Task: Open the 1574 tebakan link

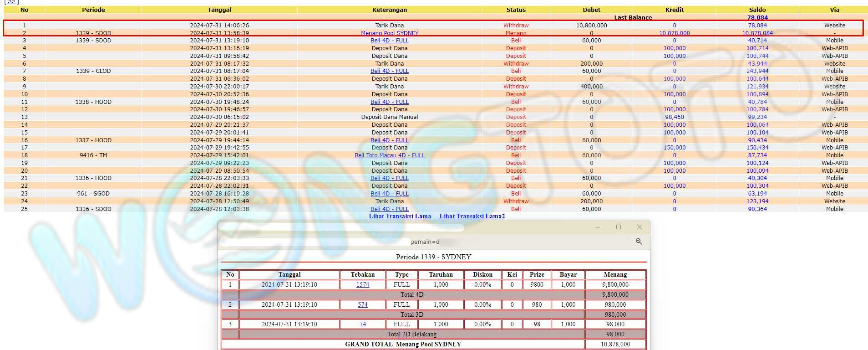Action: tap(362, 285)
